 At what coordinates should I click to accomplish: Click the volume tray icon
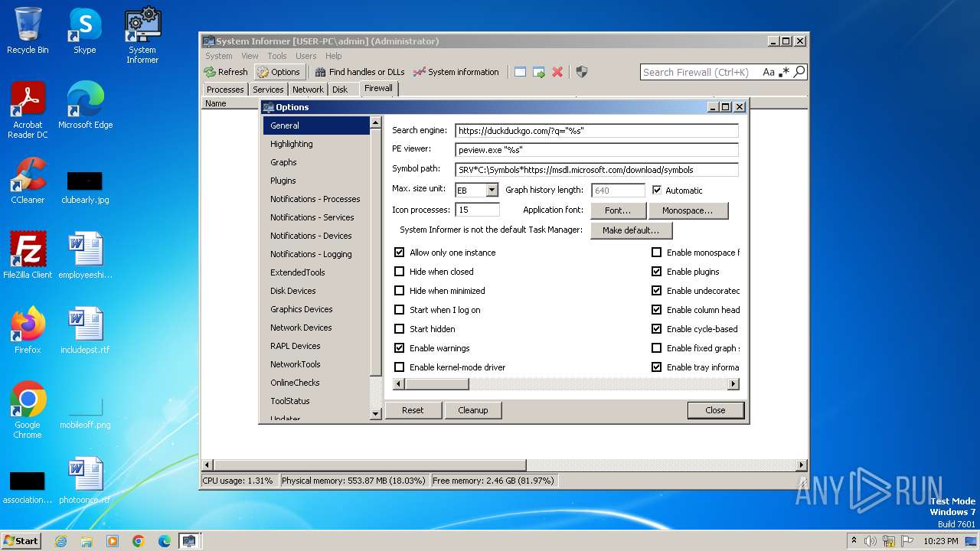(x=871, y=541)
